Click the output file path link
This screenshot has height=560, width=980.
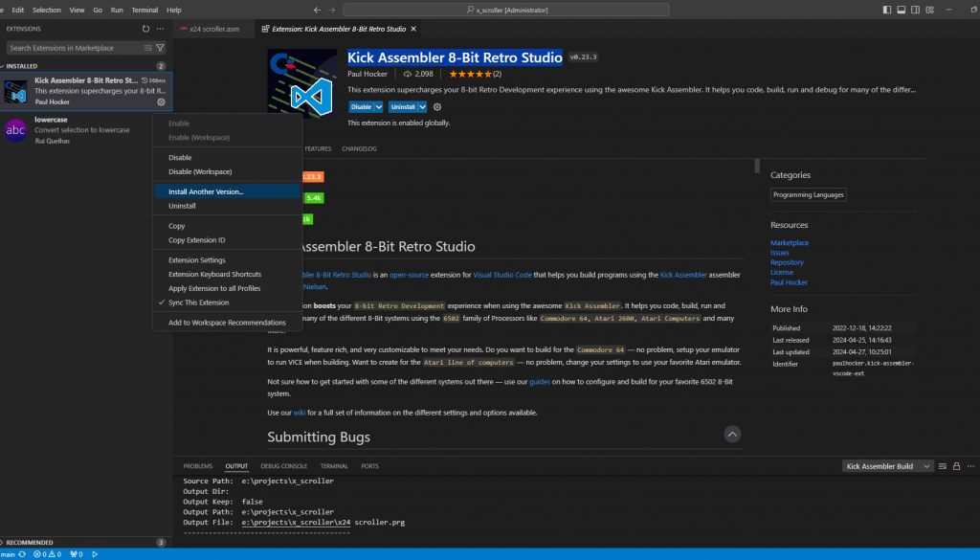296,523
